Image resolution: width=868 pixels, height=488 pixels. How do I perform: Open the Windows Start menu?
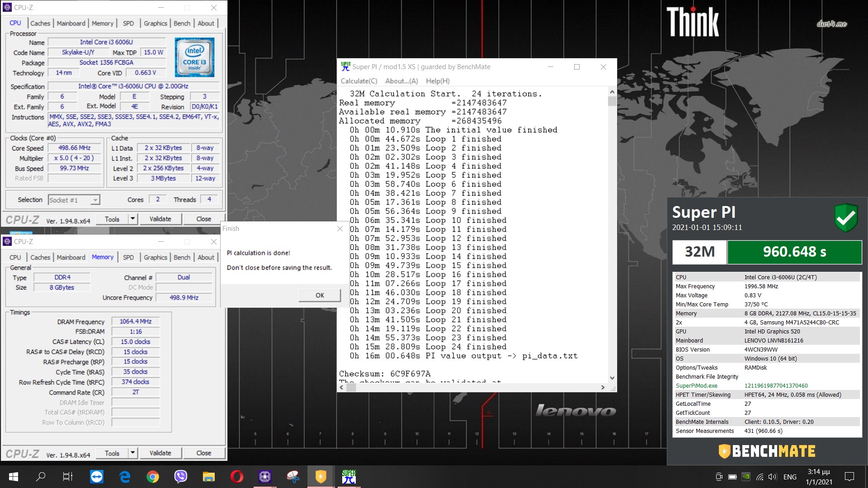pyautogui.click(x=13, y=477)
